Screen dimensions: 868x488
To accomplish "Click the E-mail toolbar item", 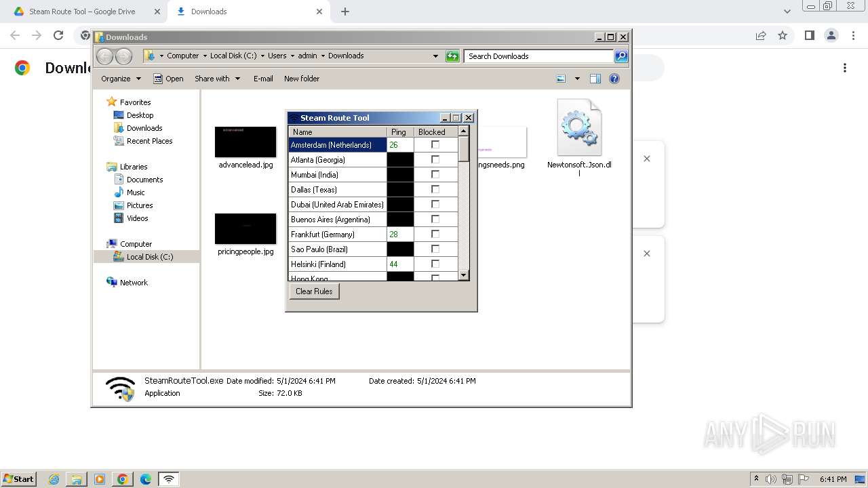I will click(x=263, y=79).
